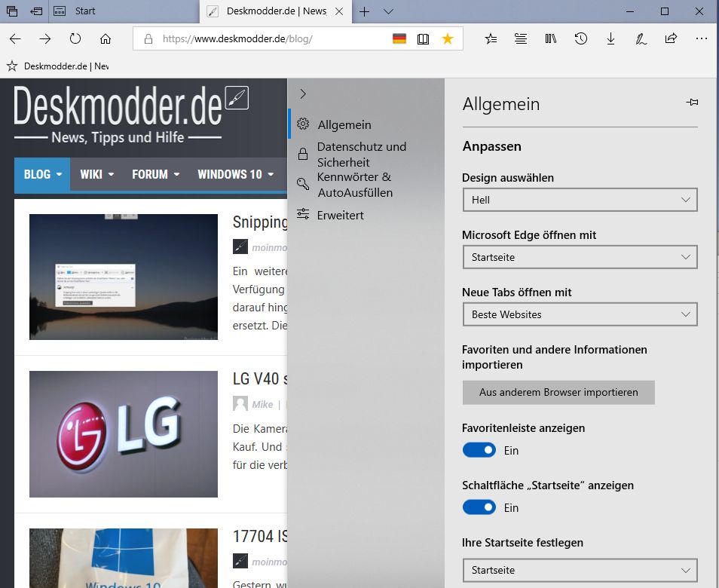Select Allgemein settings section

[366, 124]
